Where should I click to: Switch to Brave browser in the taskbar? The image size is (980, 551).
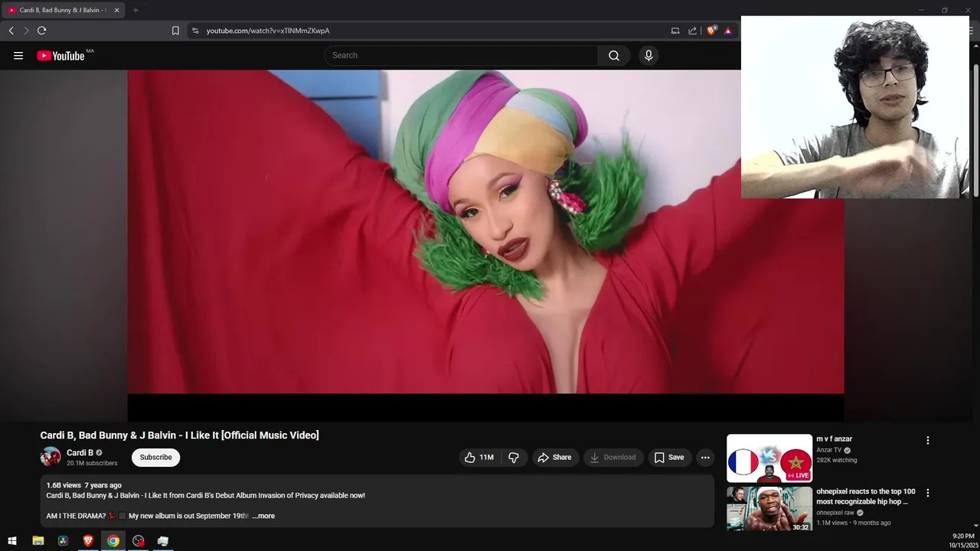(88, 541)
